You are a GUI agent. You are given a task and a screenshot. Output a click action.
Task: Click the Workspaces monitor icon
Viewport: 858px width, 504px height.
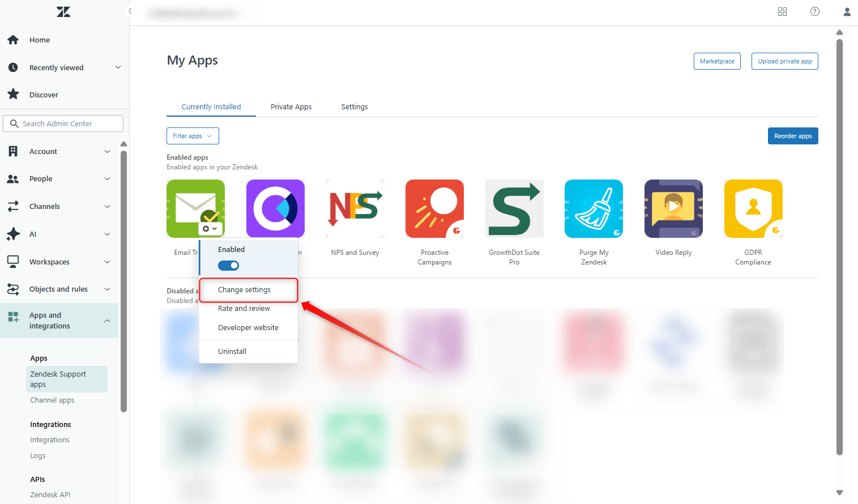(13, 262)
